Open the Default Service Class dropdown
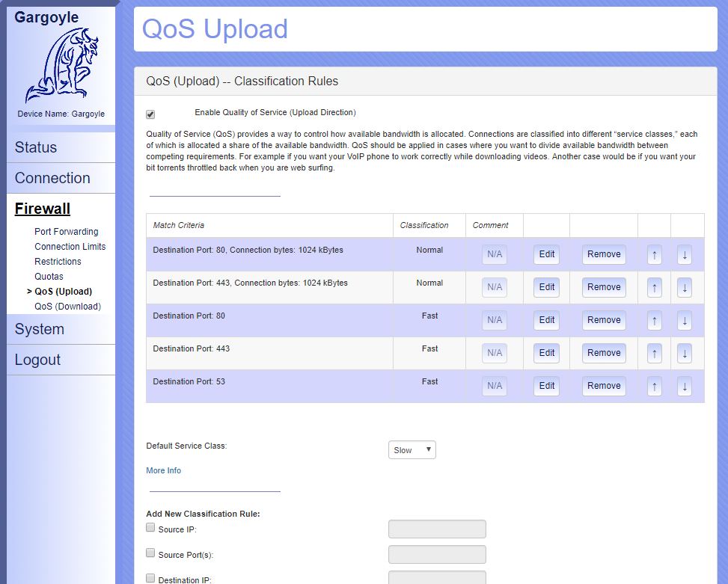The height and width of the screenshot is (584, 728). pos(412,450)
